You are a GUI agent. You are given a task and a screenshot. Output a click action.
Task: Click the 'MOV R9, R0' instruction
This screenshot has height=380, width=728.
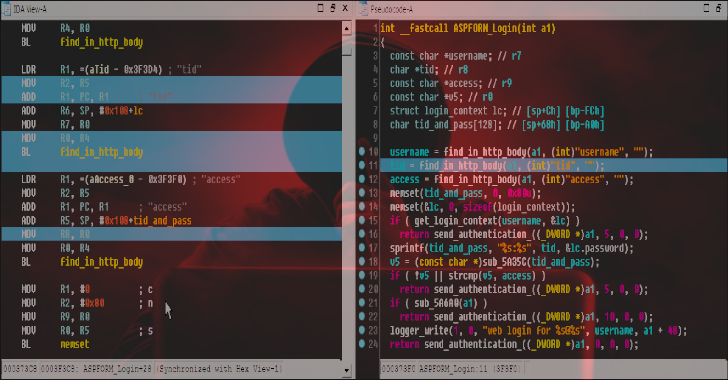coord(56,317)
